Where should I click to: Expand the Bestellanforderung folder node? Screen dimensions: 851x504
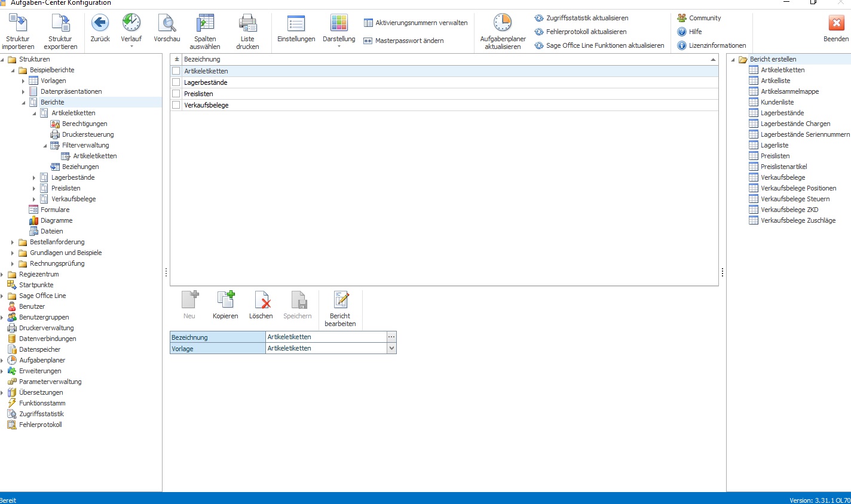[x=13, y=242]
